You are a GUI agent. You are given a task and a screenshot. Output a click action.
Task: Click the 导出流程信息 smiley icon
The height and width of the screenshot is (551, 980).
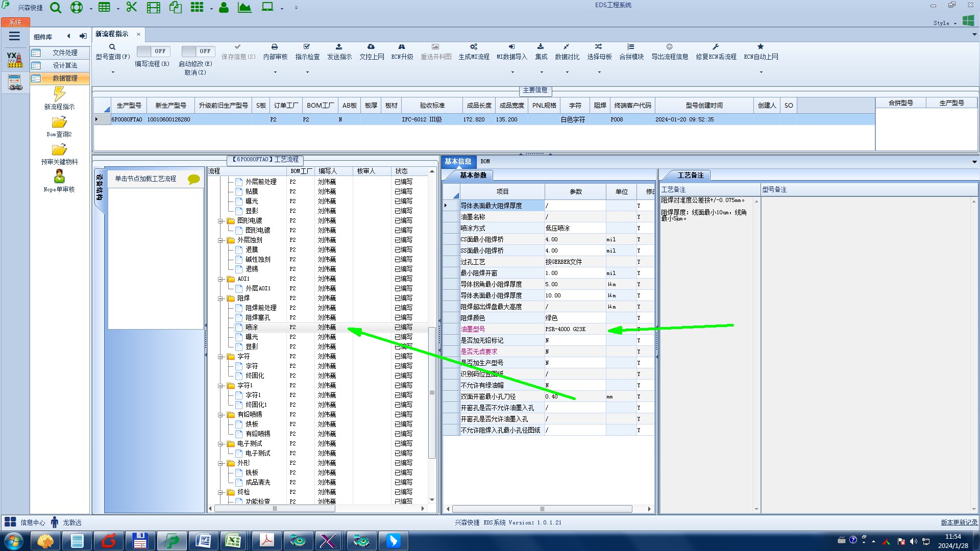pyautogui.click(x=669, y=47)
